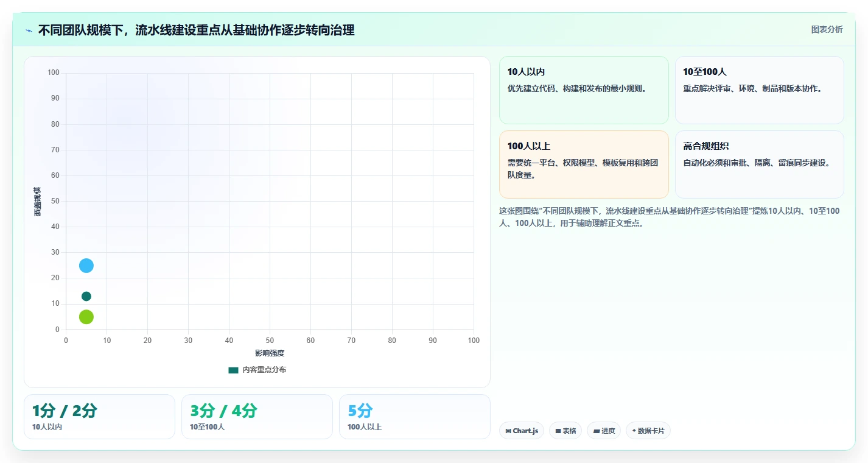
Task: Click the 影响强度 x-axis title
Action: click(x=270, y=353)
